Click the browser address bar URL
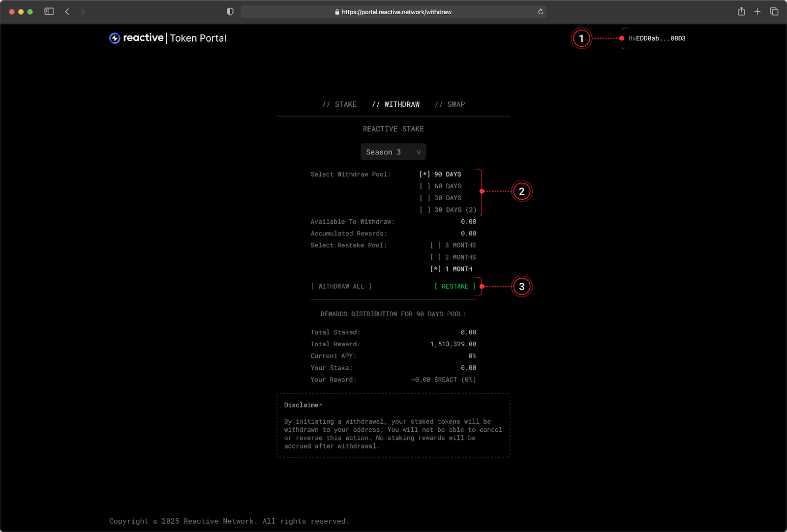Image resolution: width=787 pixels, height=532 pixels. pyautogui.click(x=396, y=12)
